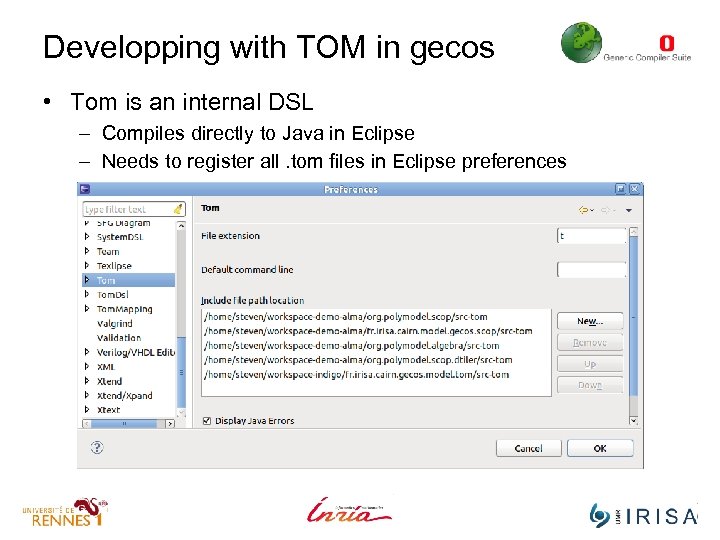Click the tree horizontal scrollbar thumb
The image size is (720, 540).
[x=124, y=423]
